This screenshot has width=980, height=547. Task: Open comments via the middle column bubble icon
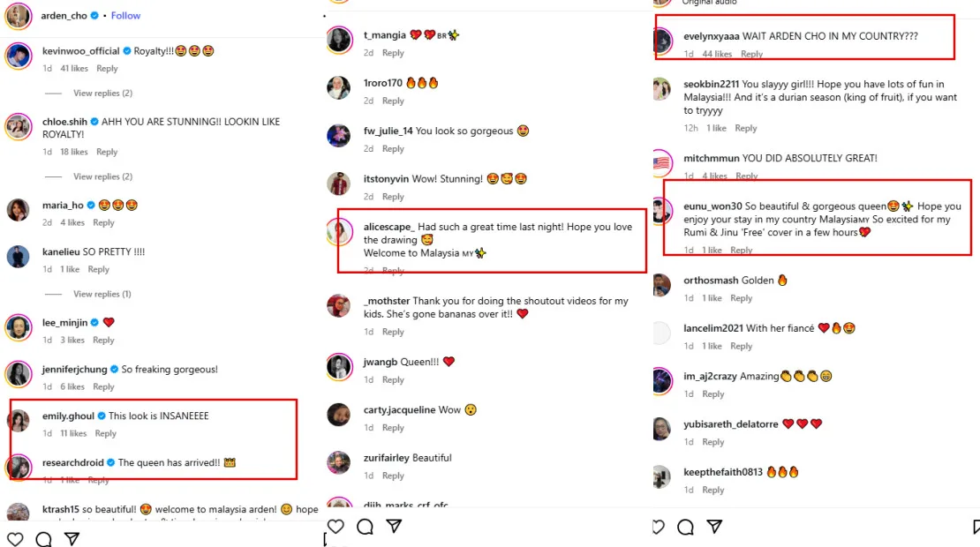[365, 527]
